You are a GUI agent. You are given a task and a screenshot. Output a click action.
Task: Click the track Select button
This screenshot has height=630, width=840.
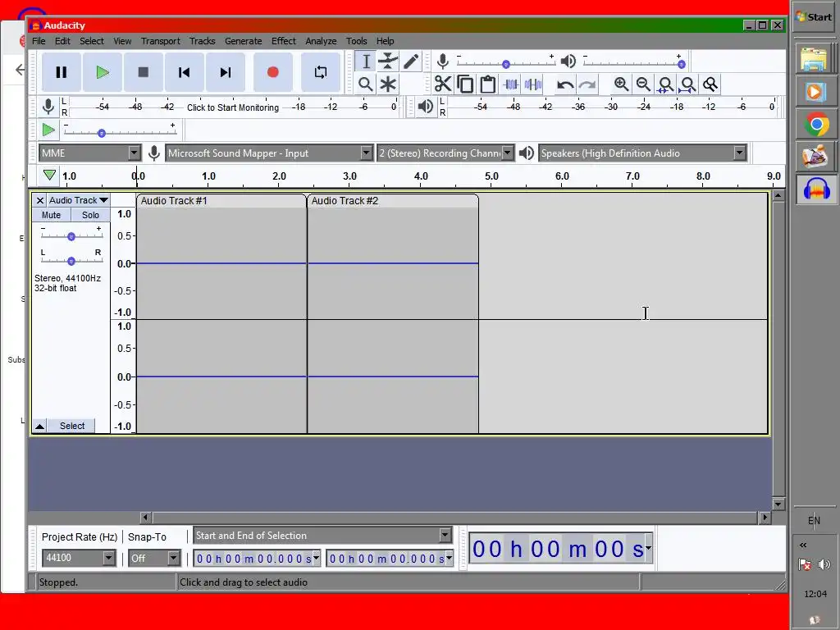[x=72, y=426]
